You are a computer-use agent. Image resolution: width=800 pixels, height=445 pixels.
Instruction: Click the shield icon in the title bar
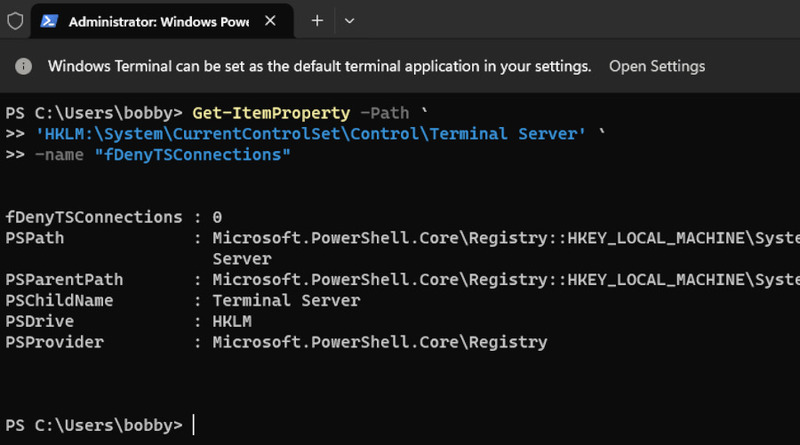[x=15, y=20]
